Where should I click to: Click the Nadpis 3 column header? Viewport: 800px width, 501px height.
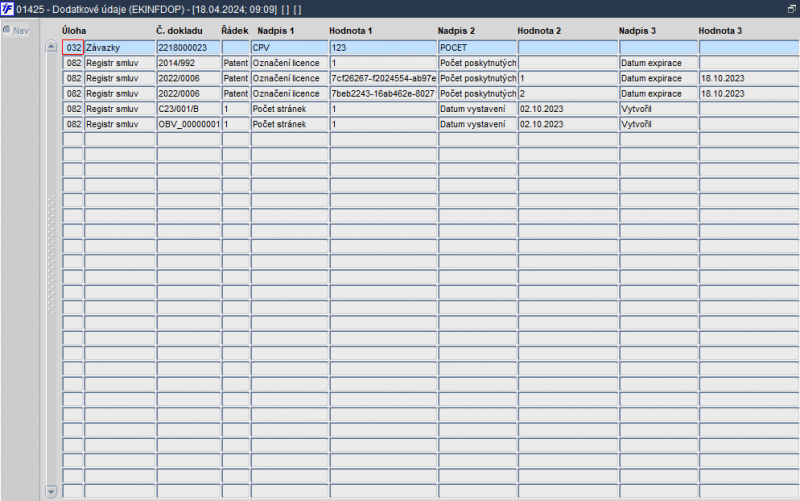pos(637,31)
